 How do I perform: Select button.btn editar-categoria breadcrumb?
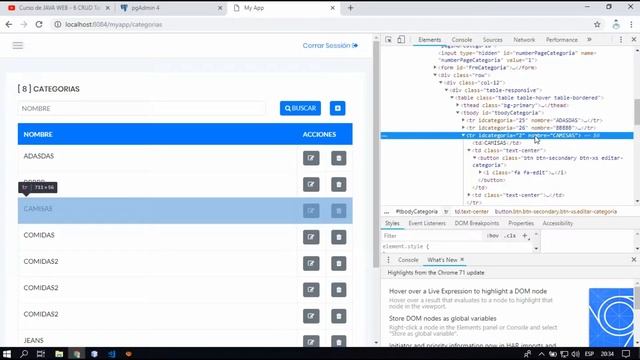click(556, 211)
